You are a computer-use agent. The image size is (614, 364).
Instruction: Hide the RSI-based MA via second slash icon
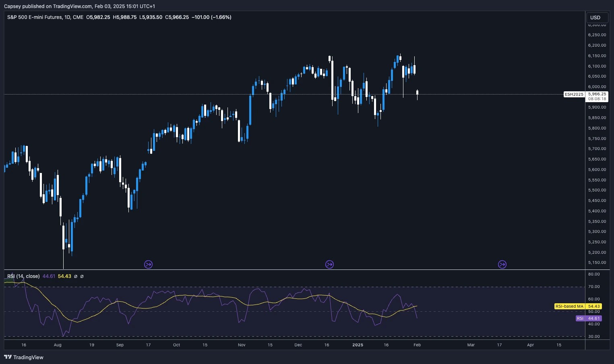82,276
